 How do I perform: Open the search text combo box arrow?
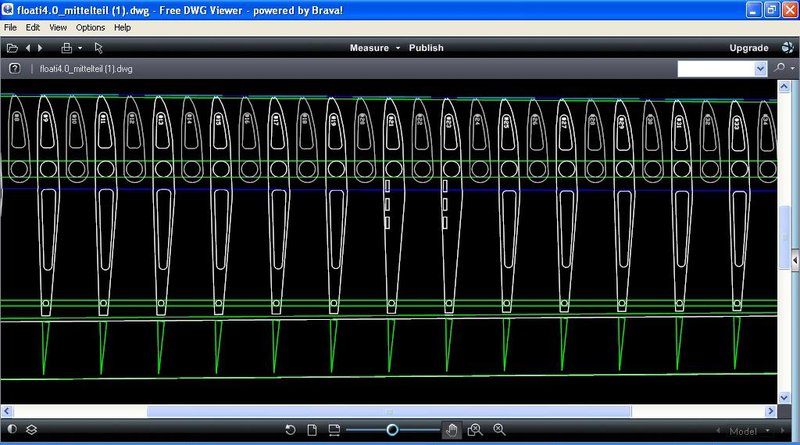pos(759,69)
